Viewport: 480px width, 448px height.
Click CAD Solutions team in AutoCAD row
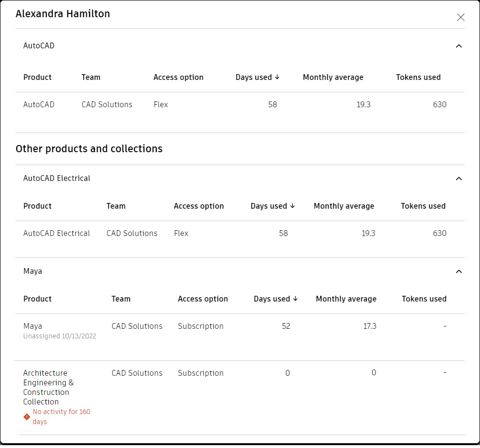[x=107, y=105]
